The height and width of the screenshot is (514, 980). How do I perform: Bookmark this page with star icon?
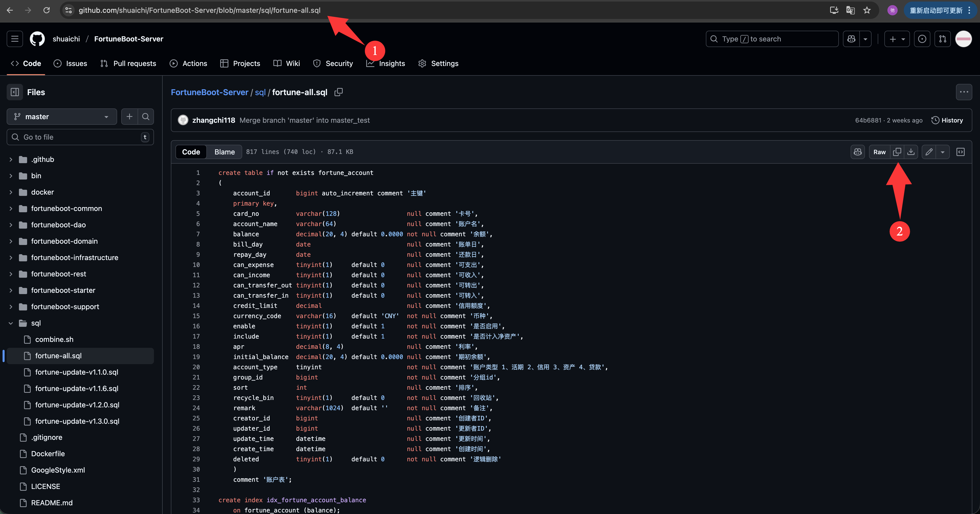(x=867, y=10)
